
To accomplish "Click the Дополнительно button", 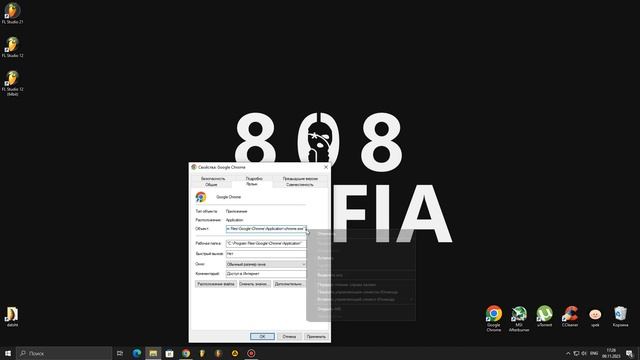I will (x=289, y=284).
